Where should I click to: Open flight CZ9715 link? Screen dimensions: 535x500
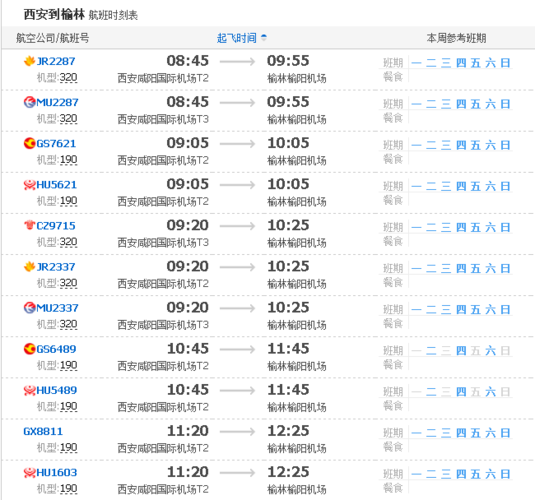(x=56, y=226)
